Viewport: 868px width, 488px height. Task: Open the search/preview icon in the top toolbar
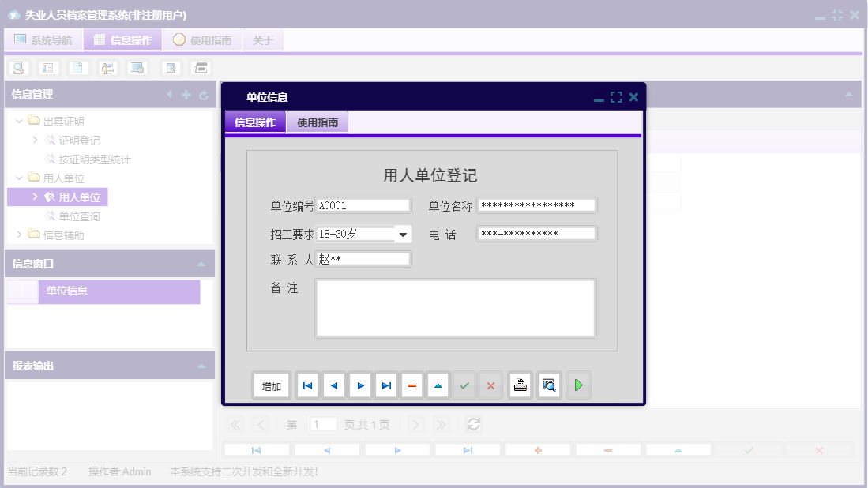point(17,68)
